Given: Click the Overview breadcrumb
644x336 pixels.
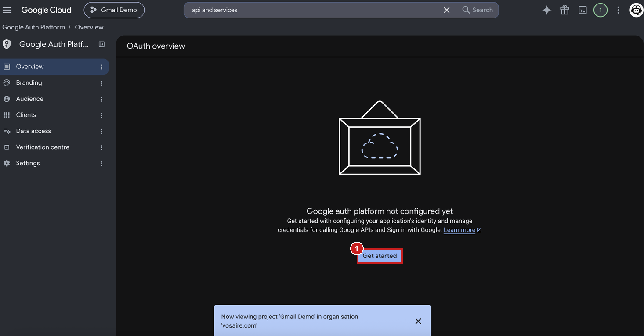Looking at the screenshot, I should tap(89, 27).
